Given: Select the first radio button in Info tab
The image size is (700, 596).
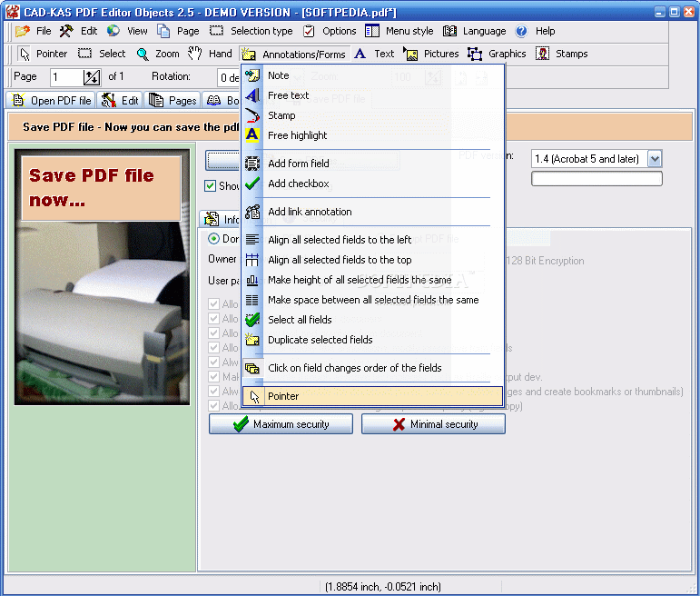Looking at the screenshot, I should pyautogui.click(x=214, y=239).
